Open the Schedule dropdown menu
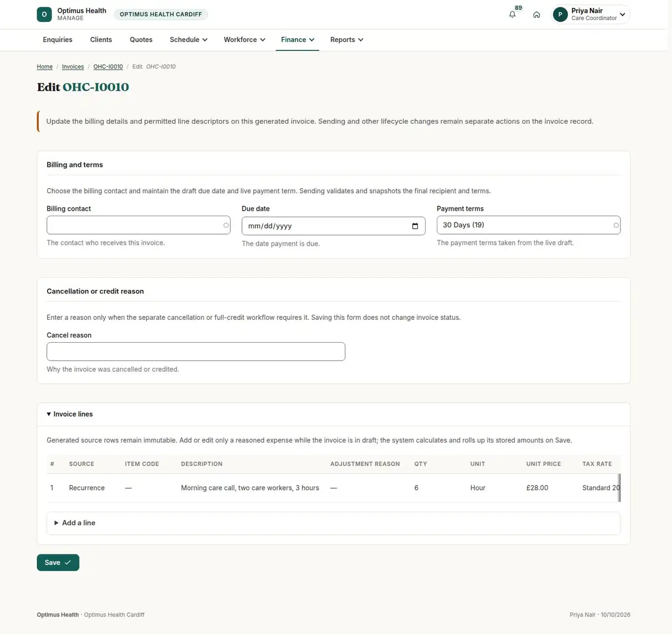Image resolution: width=672 pixels, height=634 pixels. click(189, 40)
